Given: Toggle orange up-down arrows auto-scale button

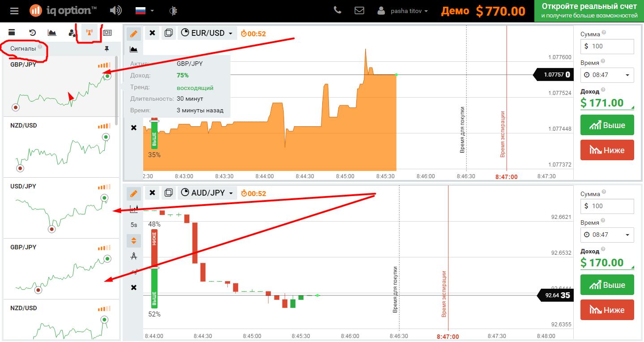Looking at the screenshot, I should [133, 241].
